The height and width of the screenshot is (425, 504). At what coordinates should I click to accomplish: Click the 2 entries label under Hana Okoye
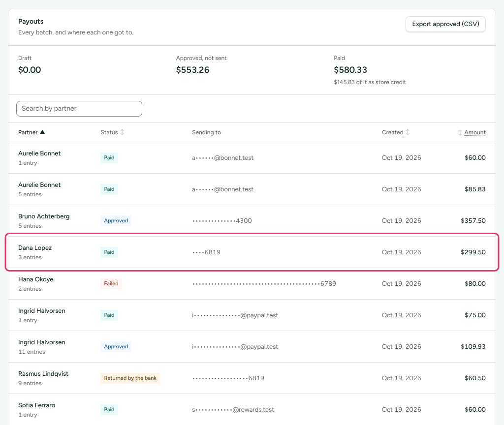(30, 289)
